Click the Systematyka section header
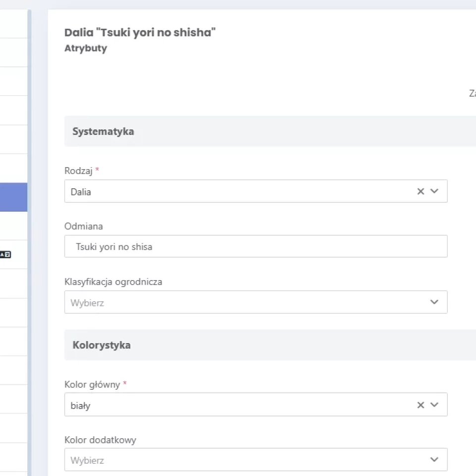The width and height of the screenshot is (476, 476). (x=103, y=131)
